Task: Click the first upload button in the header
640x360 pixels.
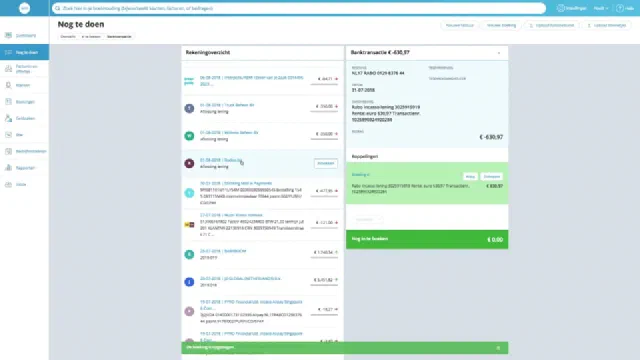Action: tap(551, 25)
